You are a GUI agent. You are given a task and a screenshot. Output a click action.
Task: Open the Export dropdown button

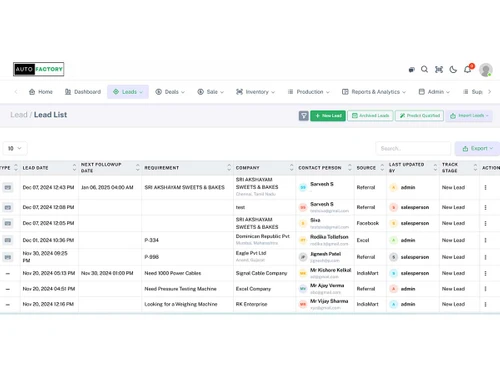(477, 149)
